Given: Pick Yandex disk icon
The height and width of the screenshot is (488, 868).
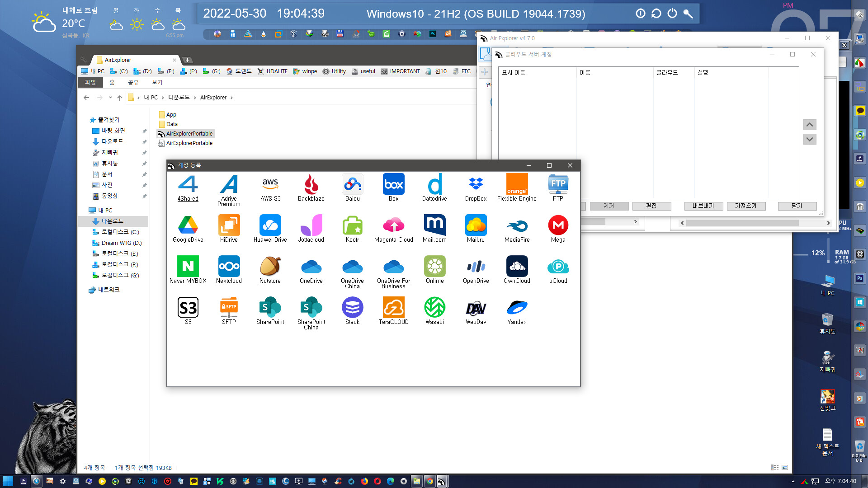Looking at the screenshot, I should [x=517, y=311].
